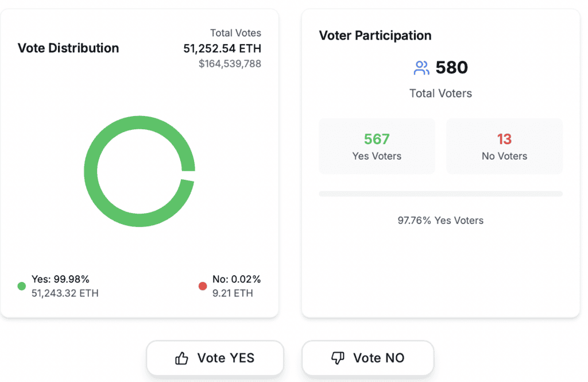Image resolution: width=588 pixels, height=382 pixels.
Task: Click the green donut chart ring
Action: (92, 171)
